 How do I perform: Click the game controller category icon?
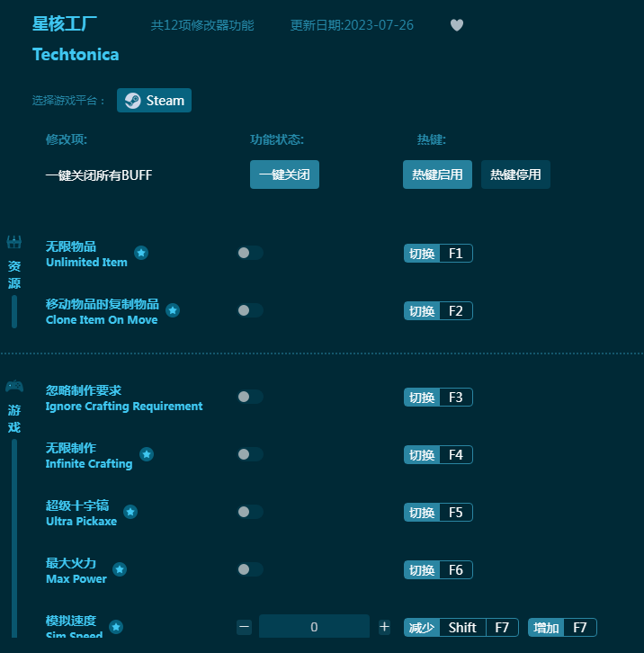tap(14, 386)
